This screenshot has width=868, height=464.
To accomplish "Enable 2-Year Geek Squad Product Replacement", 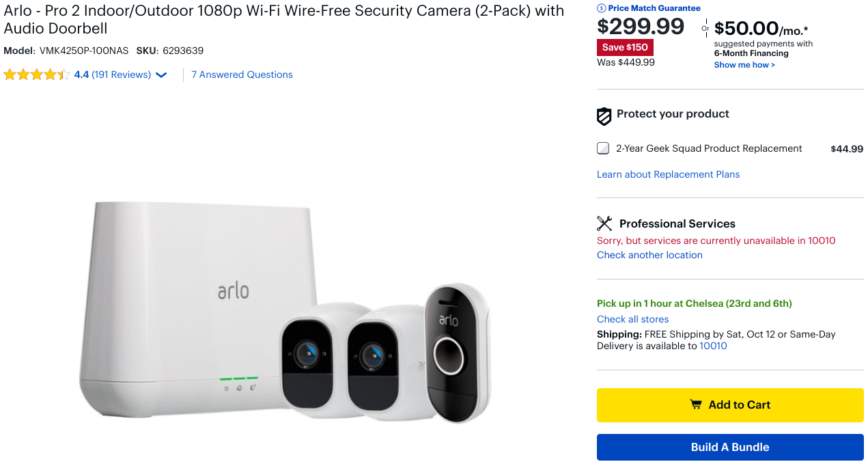I will coord(603,148).
